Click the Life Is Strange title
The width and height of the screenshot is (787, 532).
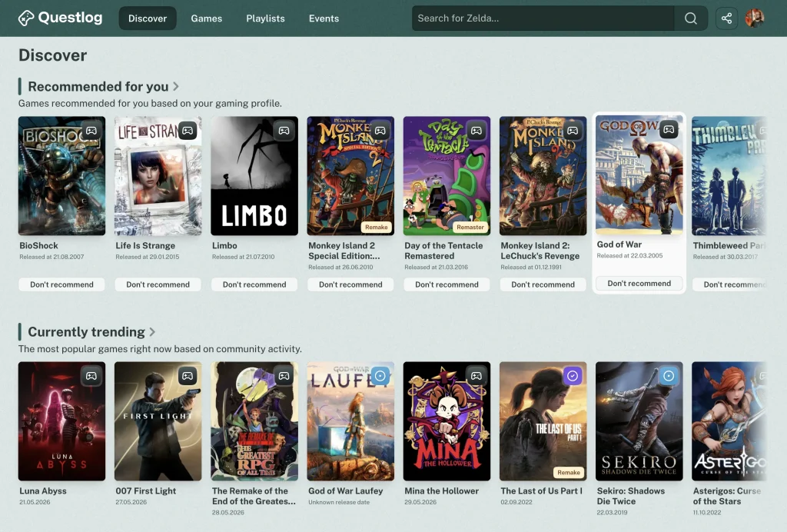click(x=145, y=245)
